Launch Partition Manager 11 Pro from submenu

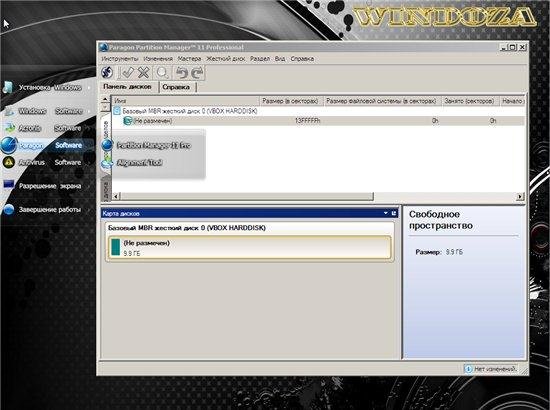click(154, 145)
